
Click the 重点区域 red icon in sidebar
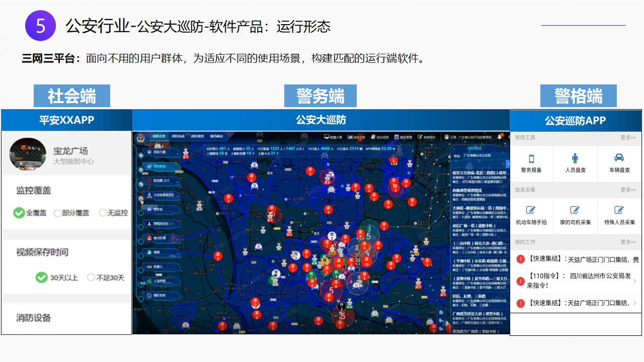pyautogui.click(x=149, y=238)
